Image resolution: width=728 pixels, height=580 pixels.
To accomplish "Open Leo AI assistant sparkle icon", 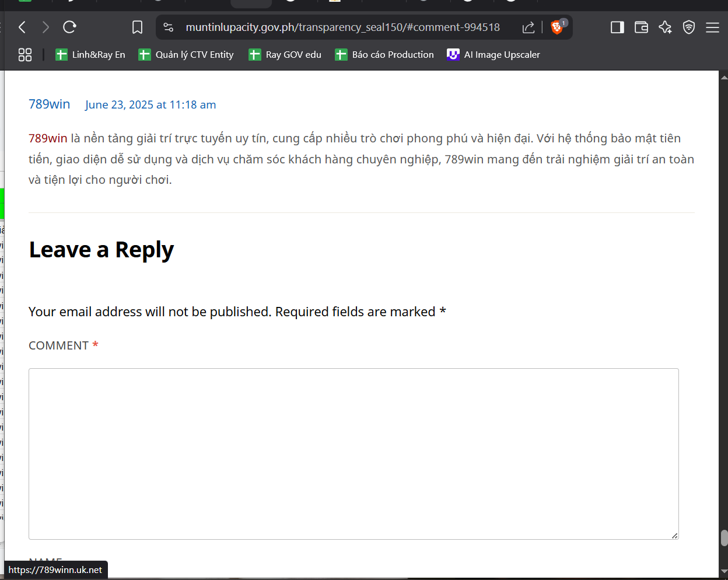I will click(665, 27).
